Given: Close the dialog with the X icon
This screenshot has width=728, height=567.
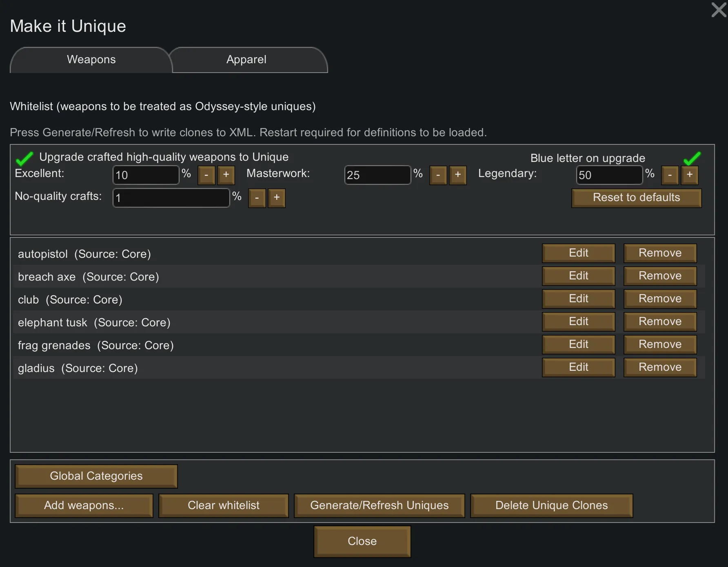Looking at the screenshot, I should tap(719, 10).
